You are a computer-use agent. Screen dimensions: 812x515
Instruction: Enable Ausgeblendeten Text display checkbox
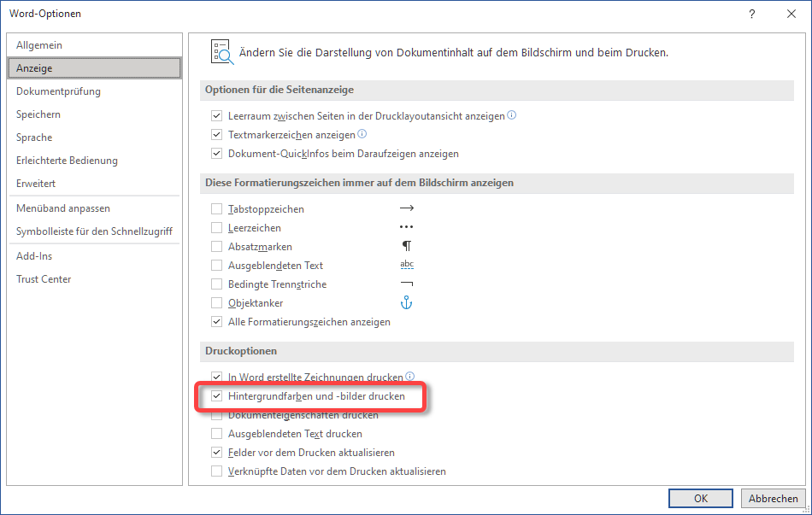[216, 266]
